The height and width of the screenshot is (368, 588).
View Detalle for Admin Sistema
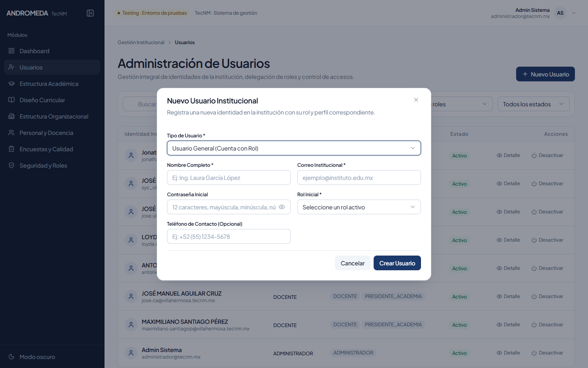[x=508, y=353]
